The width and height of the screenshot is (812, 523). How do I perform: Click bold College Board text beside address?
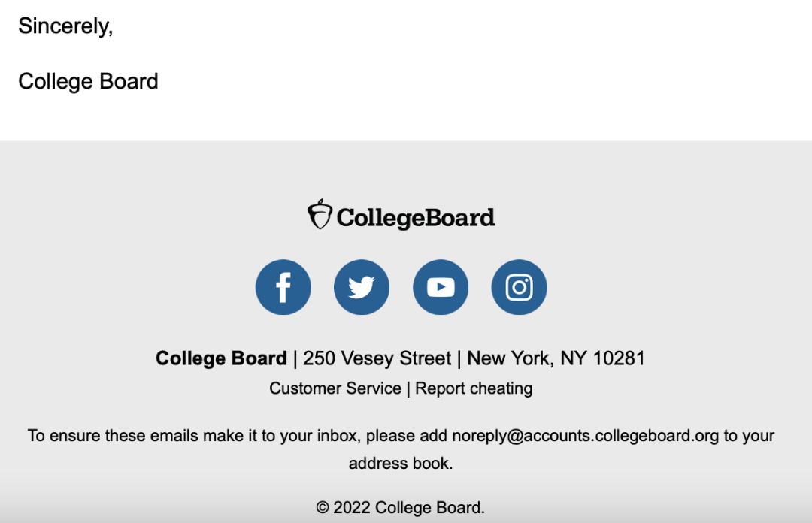click(221, 358)
